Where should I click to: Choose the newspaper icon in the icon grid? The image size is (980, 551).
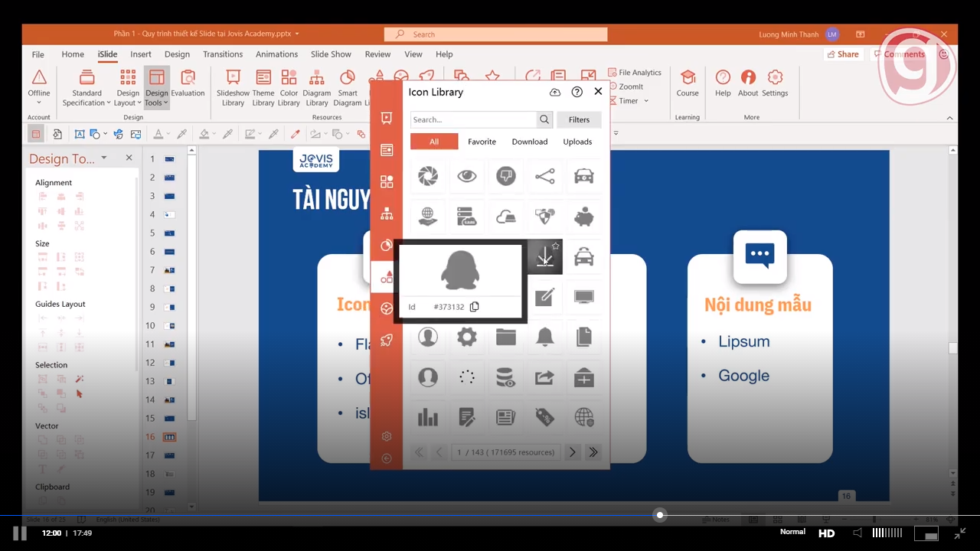506,417
